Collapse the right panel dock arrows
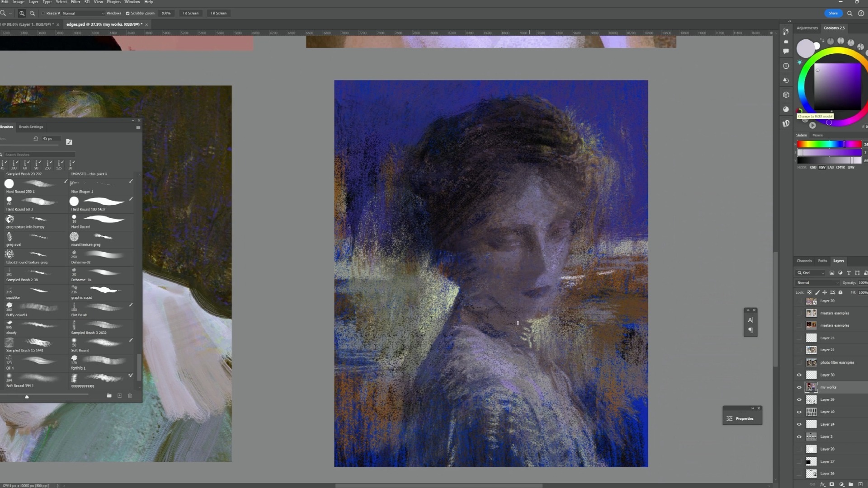The width and height of the screenshot is (868, 488). [x=790, y=21]
